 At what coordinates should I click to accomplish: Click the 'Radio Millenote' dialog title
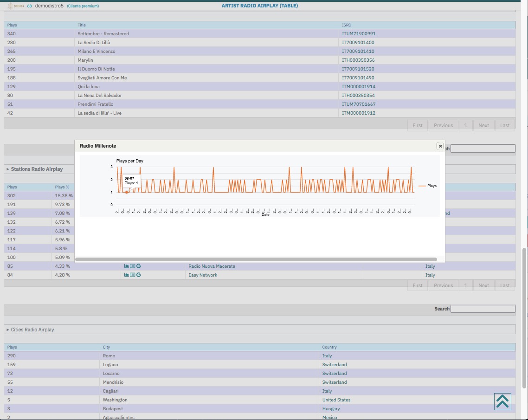98,146
